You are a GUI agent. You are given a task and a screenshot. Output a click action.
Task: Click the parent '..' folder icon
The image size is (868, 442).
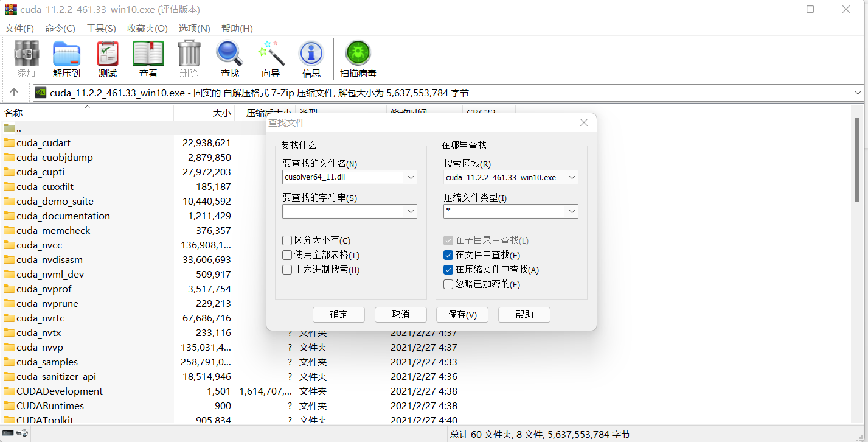(x=9, y=128)
